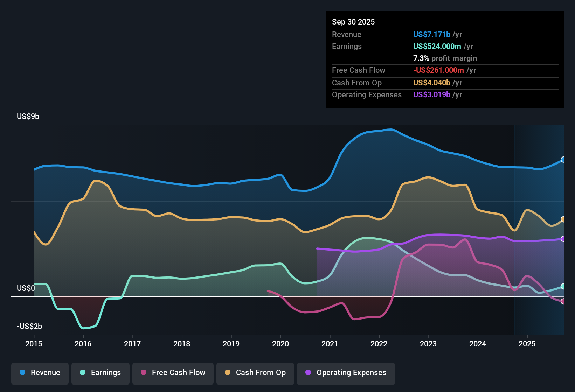This screenshot has width=575, height=392.
Task: Expand the Cash From Op legend item
Action: [255, 373]
